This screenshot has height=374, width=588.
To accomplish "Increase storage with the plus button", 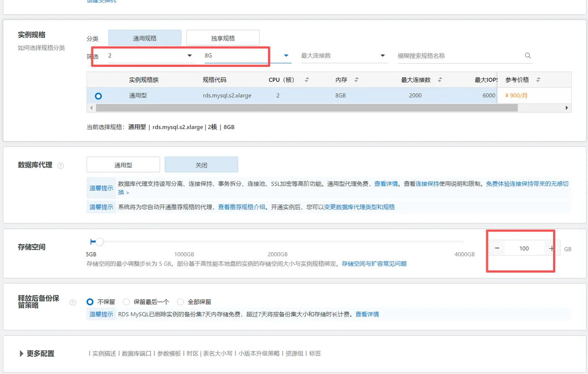I will coord(551,248).
